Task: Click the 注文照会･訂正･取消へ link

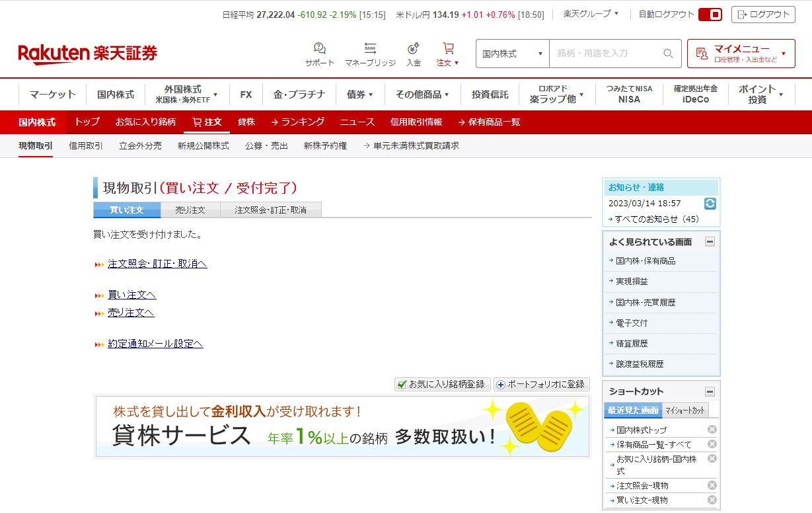Action: pos(157,264)
